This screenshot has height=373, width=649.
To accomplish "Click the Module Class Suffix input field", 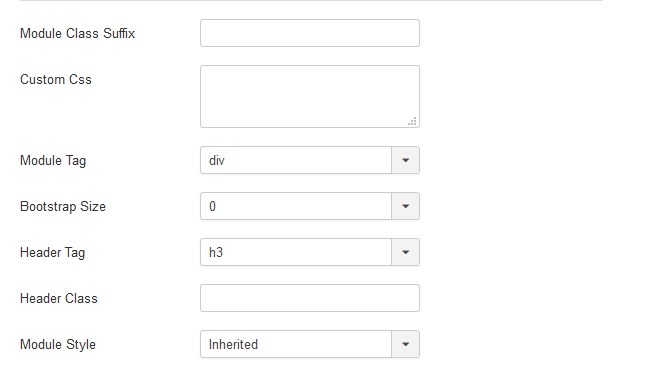I will click(310, 33).
